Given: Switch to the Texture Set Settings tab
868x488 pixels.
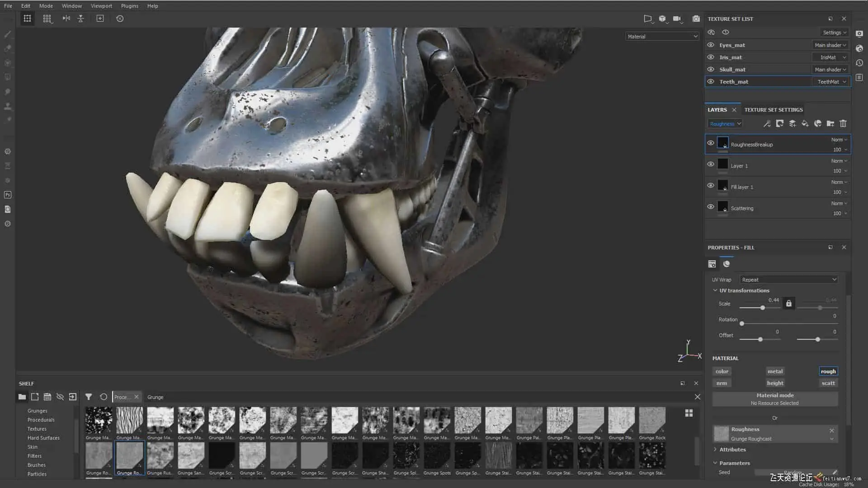Looking at the screenshot, I should [774, 110].
